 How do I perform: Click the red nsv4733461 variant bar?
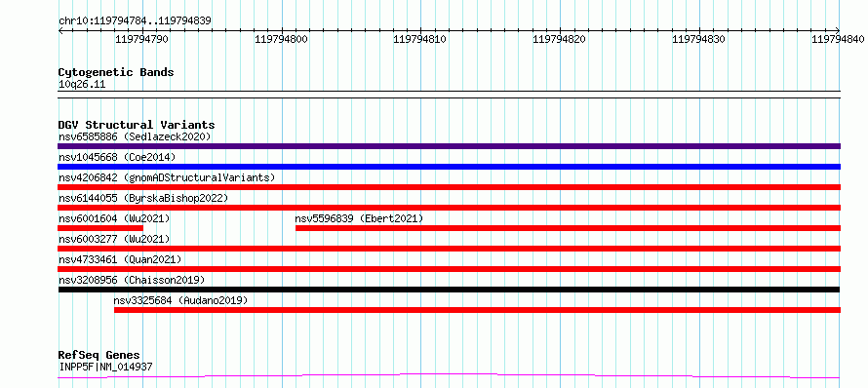[x=449, y=269]
